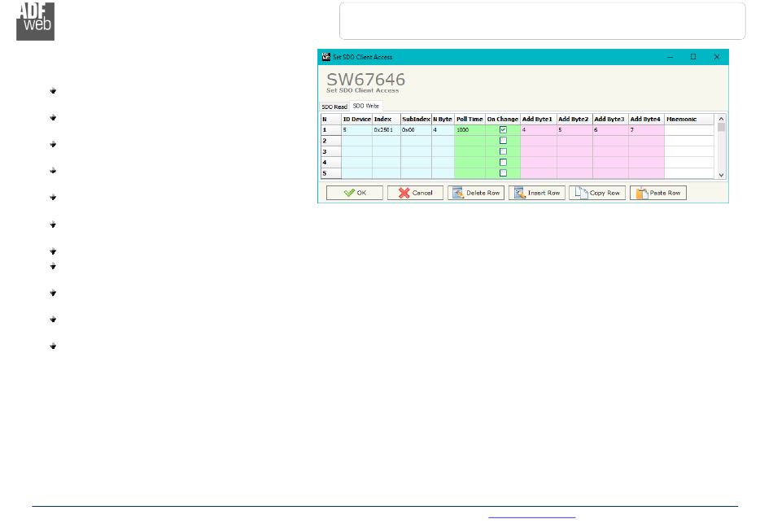This screenshot has width=773, height=532.
Task: Uncheck On Change in row 1
Action: pos(503,130)
